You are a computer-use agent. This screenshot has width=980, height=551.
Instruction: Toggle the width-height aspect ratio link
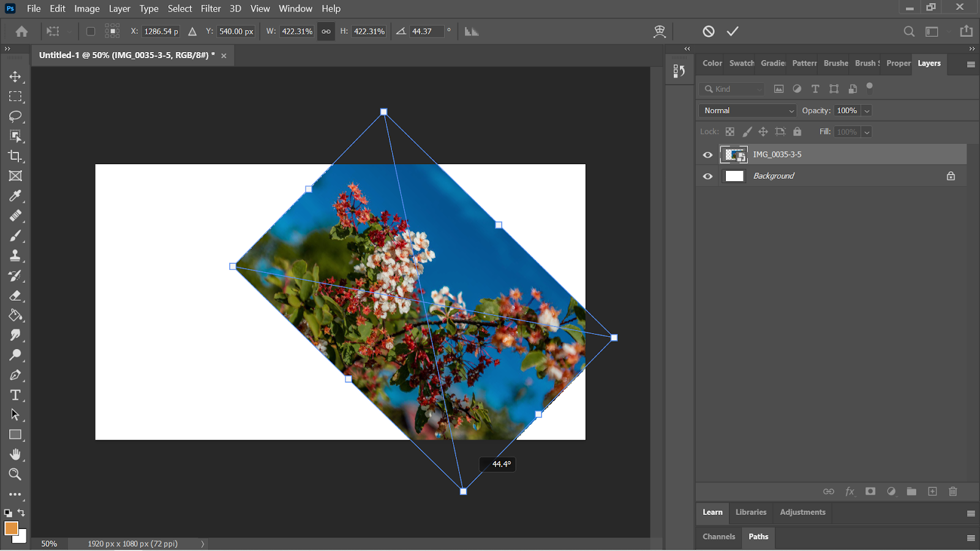click(x=326, y=31)
